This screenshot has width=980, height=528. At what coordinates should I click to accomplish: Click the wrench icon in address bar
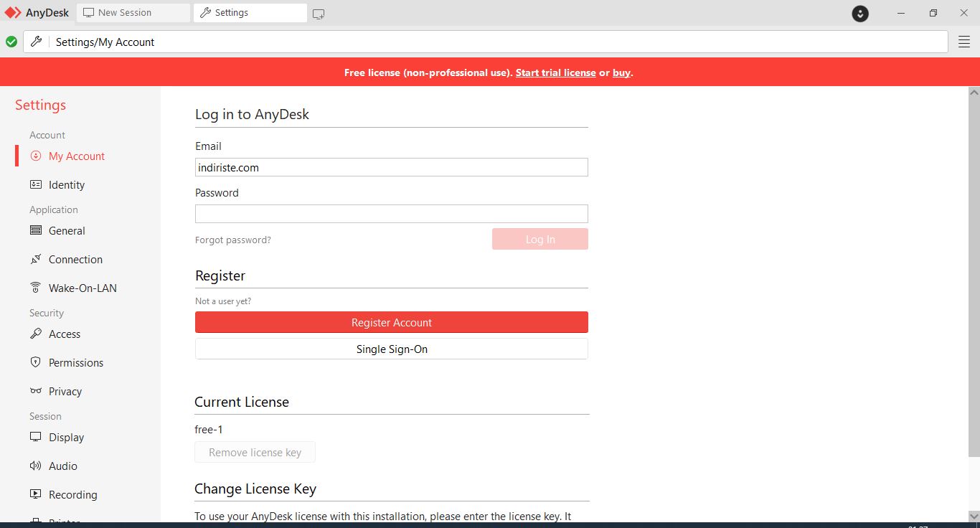click(36, 42)
